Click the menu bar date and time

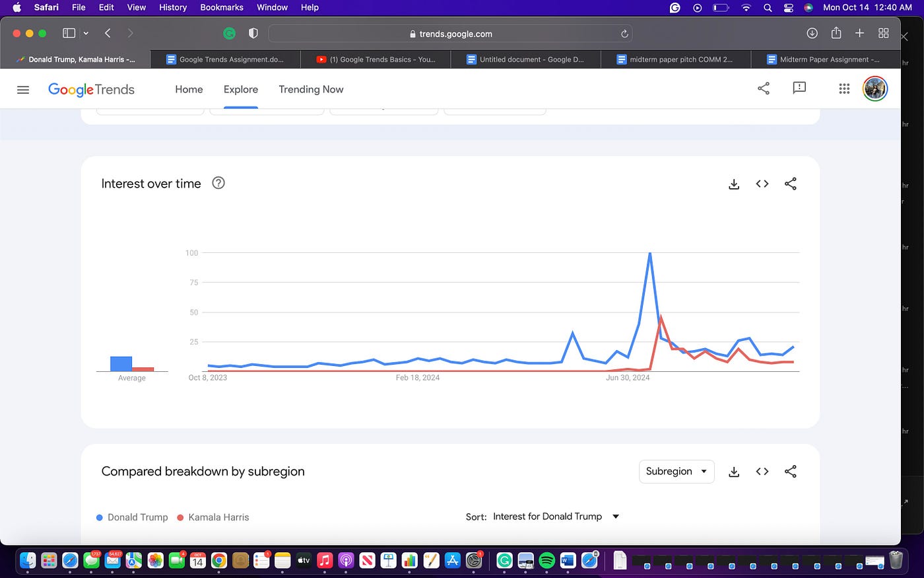pyautogui.click(x=867, y=7)
